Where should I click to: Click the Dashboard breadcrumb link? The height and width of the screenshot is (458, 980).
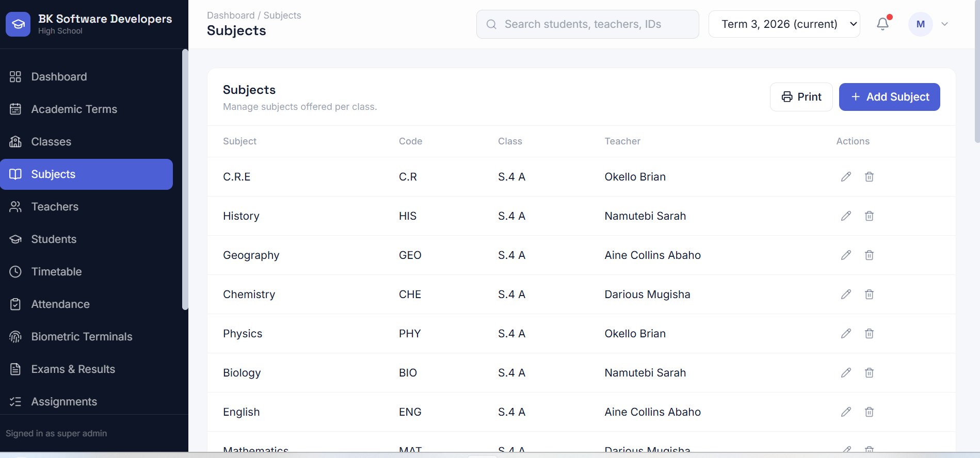[x=231, y=15]
